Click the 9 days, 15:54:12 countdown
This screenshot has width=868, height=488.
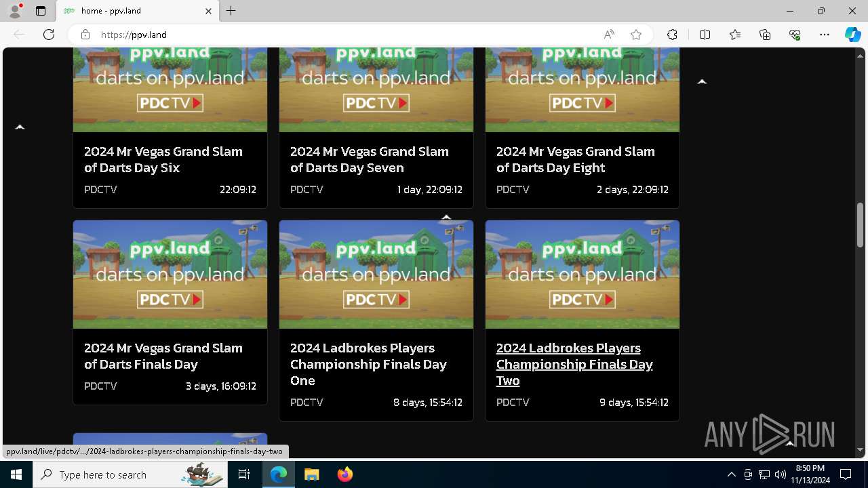(634, 403)
